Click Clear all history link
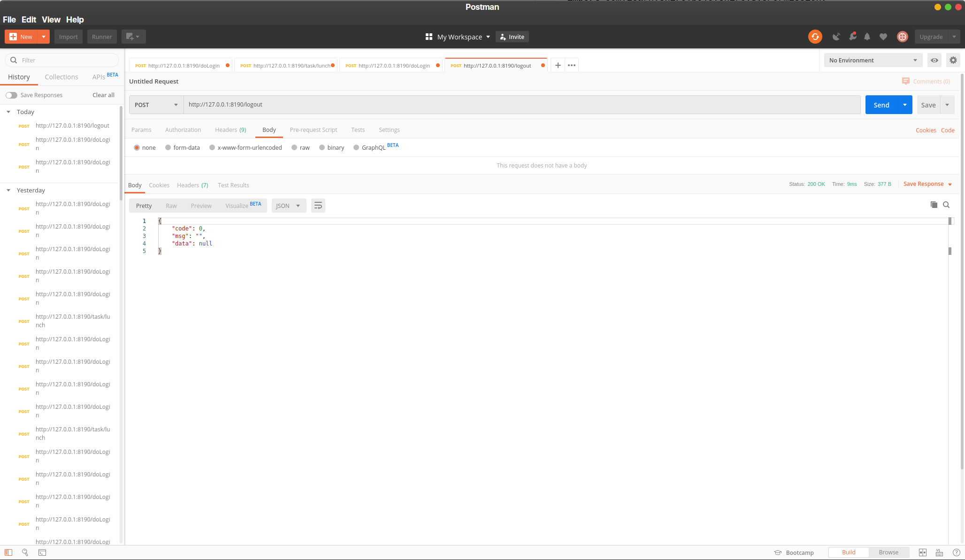 click(103, 95)
